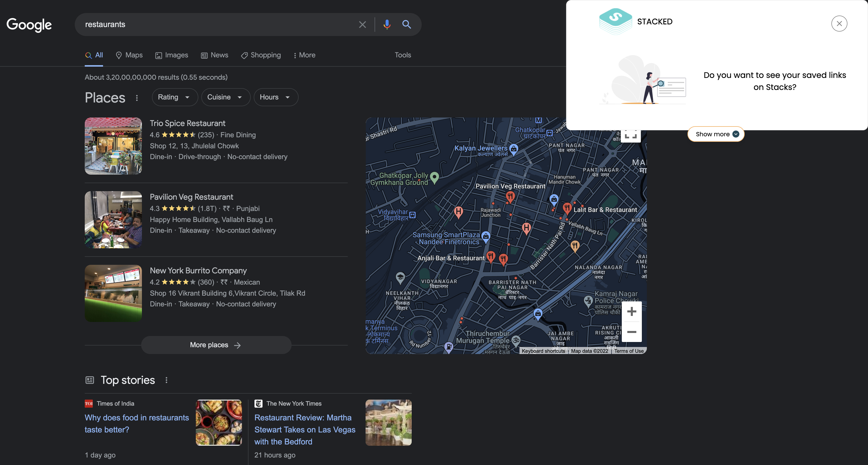868x465 pixels.
Task: Open the Places three-dot options menu
Action: pos(137,98)
